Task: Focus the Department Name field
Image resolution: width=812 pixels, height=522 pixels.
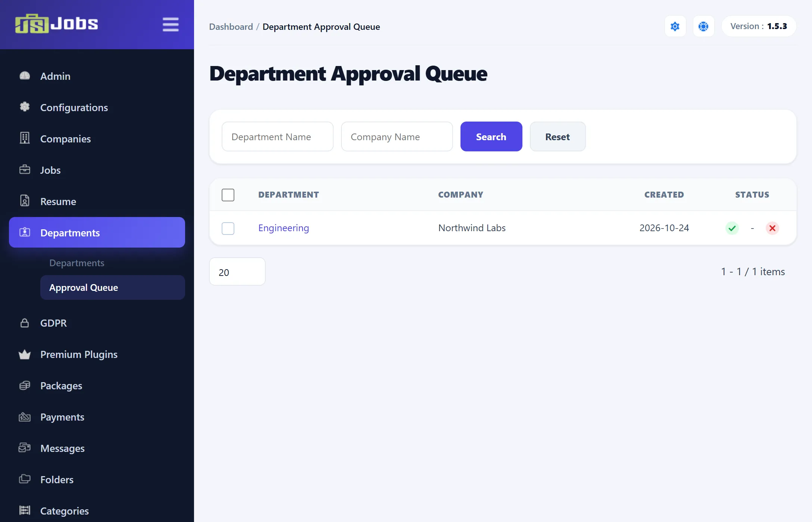Action: [x=278, y=136]
